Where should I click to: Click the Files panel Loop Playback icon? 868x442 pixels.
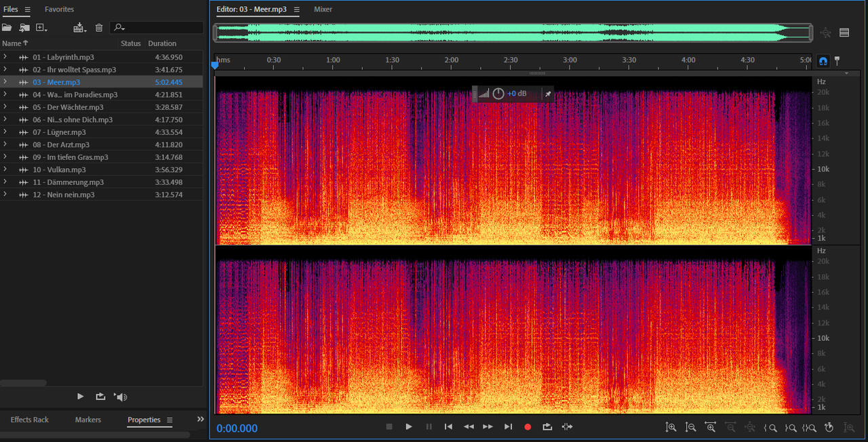[x=100, y=397]
